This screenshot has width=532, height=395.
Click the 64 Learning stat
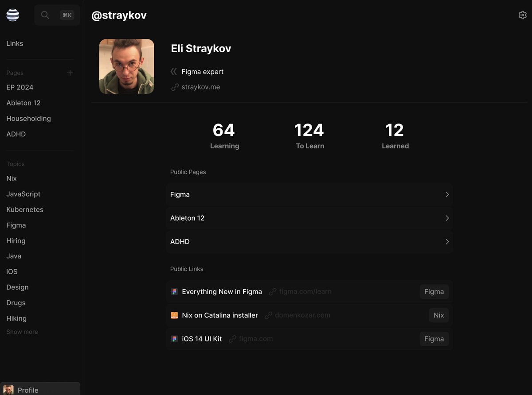tap(224, 136)
